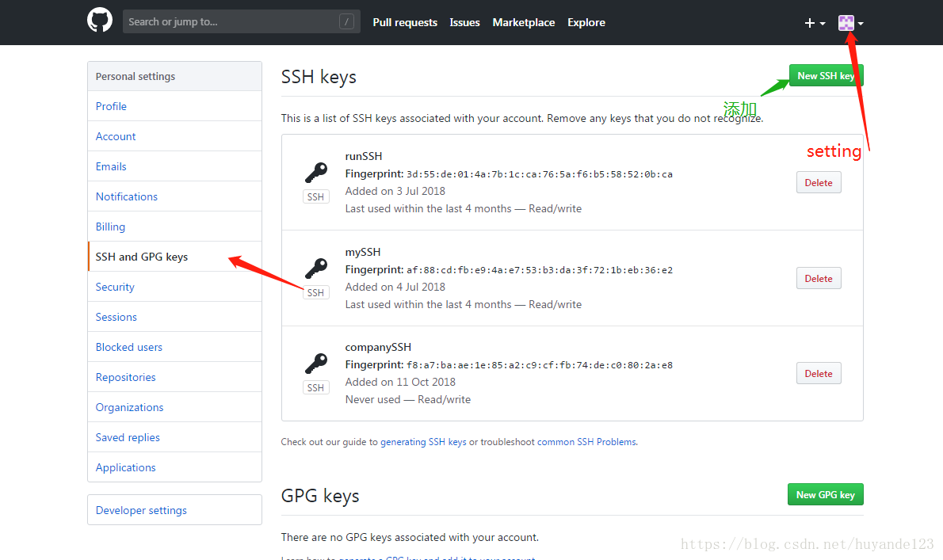Delete the companySSH key
The height and width of the screenshot is (560, 943).
(x=819, y=373)
